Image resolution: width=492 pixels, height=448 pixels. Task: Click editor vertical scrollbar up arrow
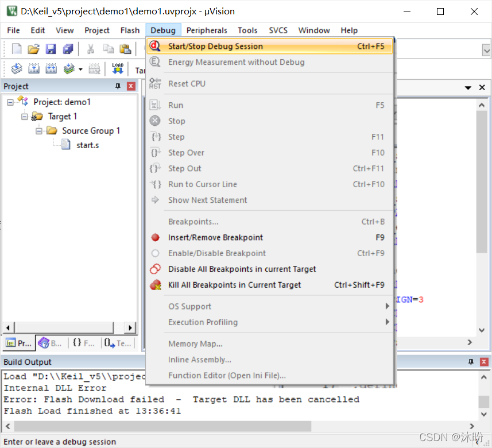482,105
